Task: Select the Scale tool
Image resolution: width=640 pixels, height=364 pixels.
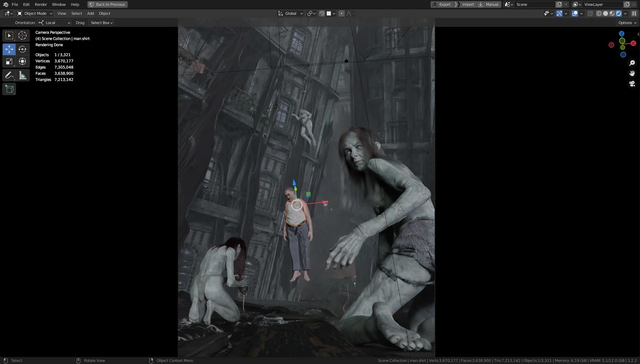Action: pyautogui.click(x=9, y=61)
